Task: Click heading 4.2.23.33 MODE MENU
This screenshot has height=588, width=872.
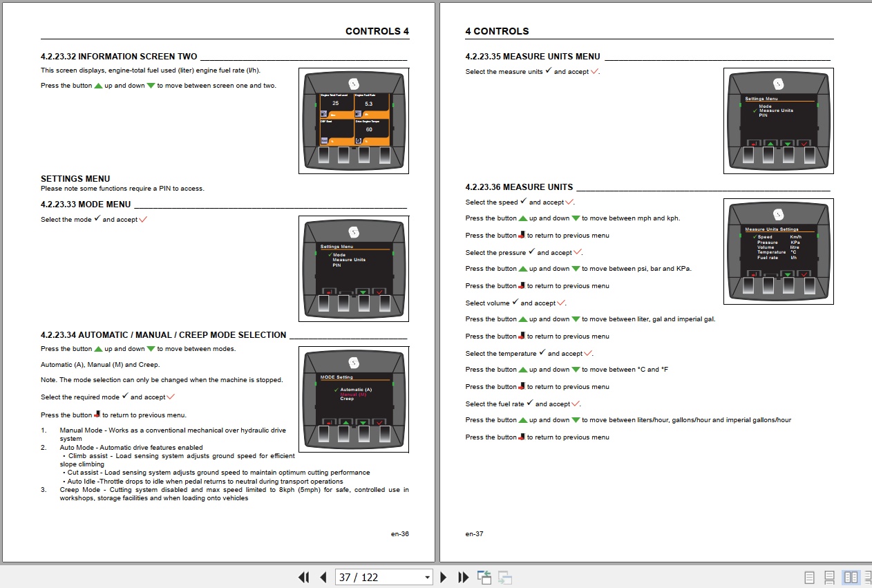Action: [86, 205]
